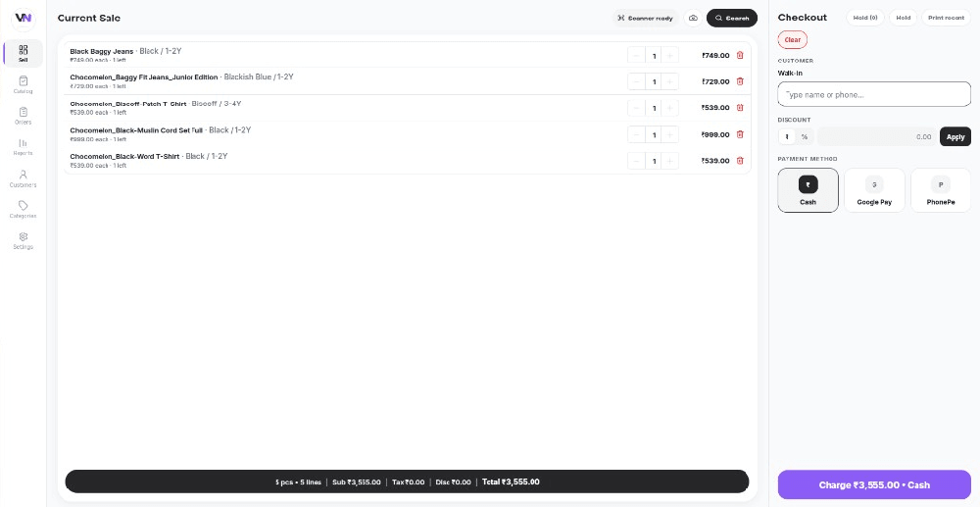
Task: Click the Chocomelon_Black-Muslin Cord Set Full name
Action: click(136, 130)
